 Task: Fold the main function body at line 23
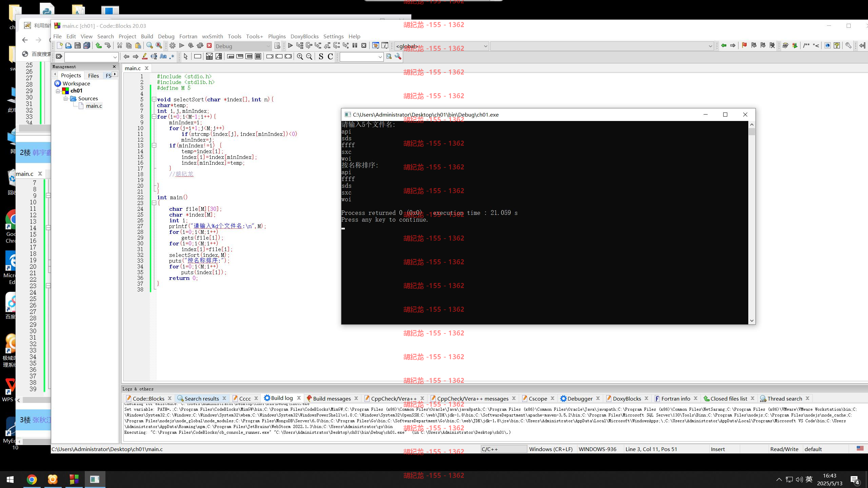(x=154, y=203)
